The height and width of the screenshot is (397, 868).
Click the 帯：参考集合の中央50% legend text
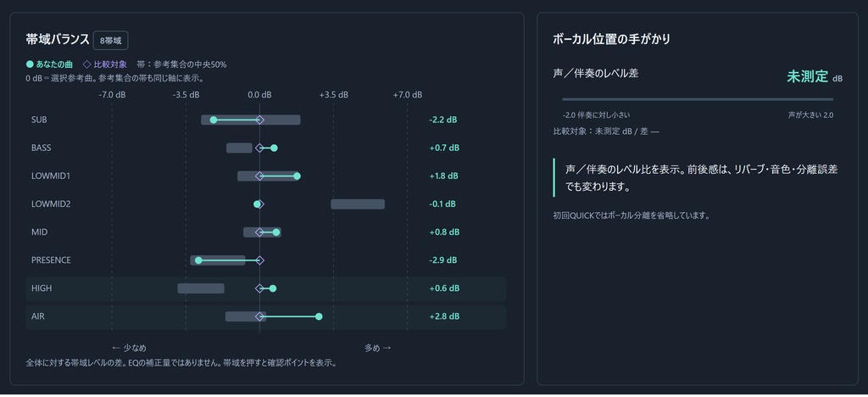[181, 64]
